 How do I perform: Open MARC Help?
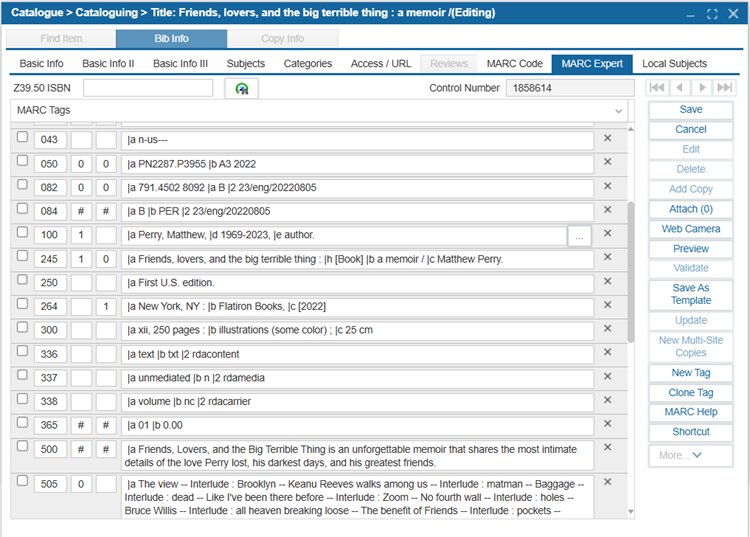691,412
